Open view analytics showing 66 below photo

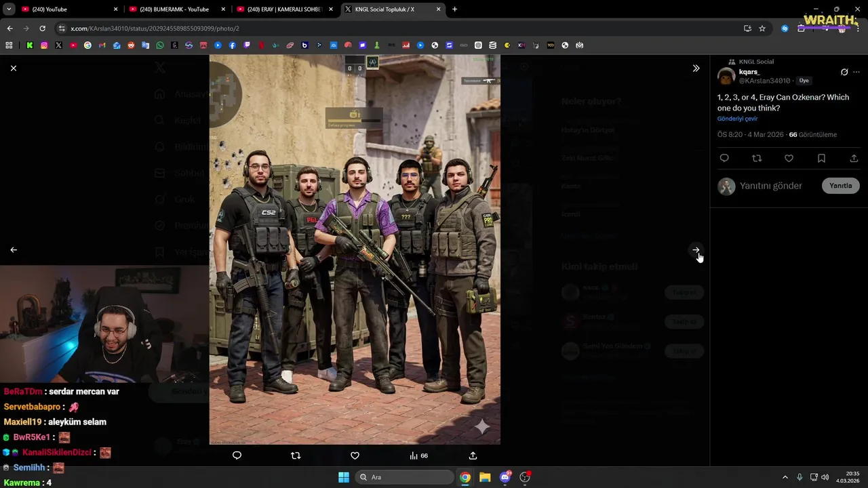418,455
